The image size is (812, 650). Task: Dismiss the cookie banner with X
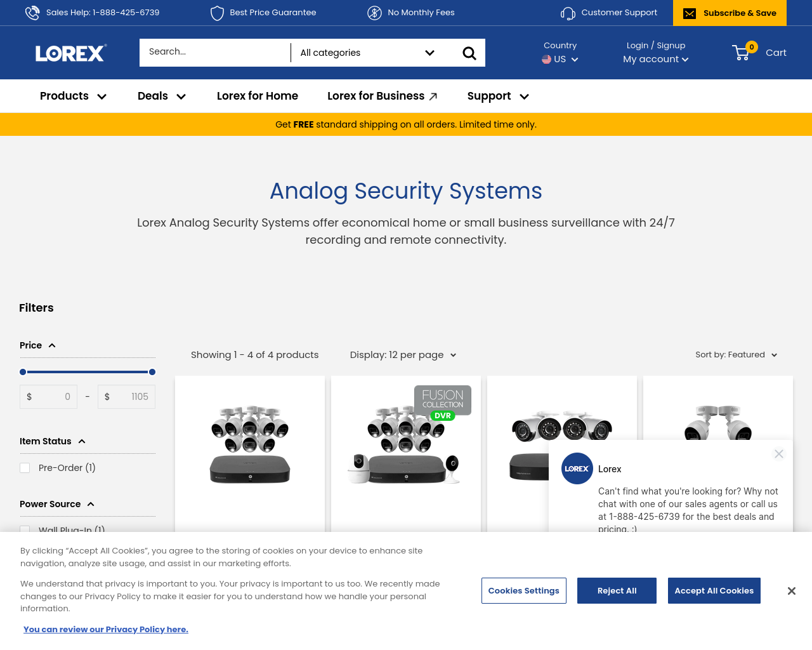coord(792,591)
